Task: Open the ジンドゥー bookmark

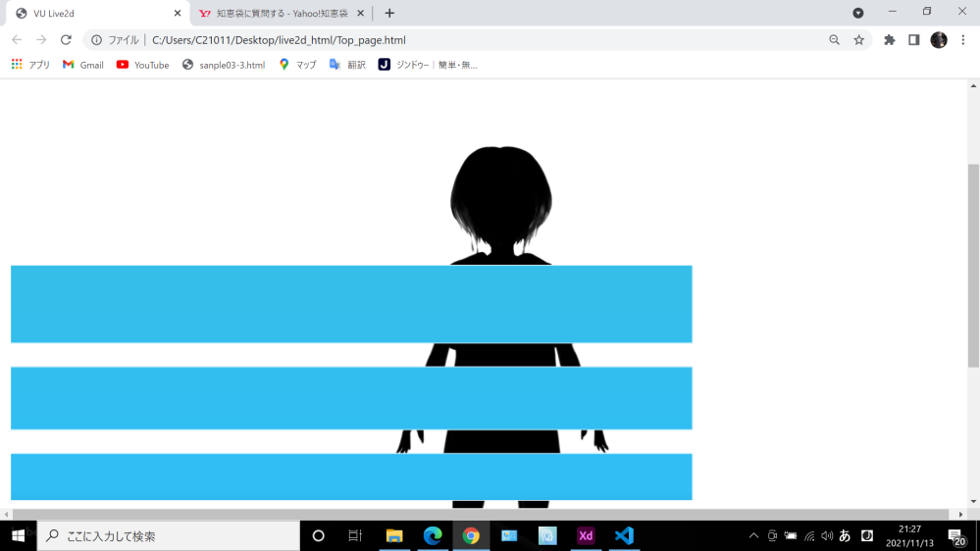Action: [x=428, y=65]
